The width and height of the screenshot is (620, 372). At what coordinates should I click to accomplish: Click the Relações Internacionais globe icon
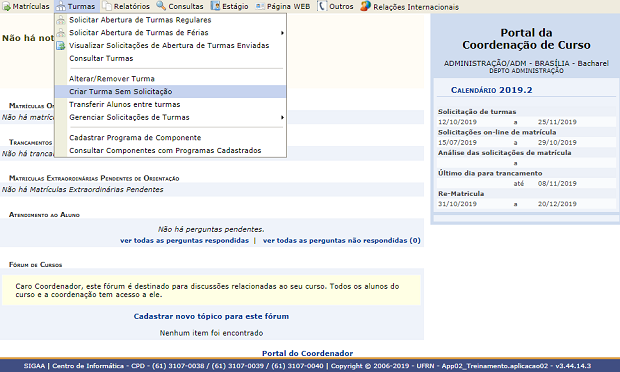pos(365,6)
